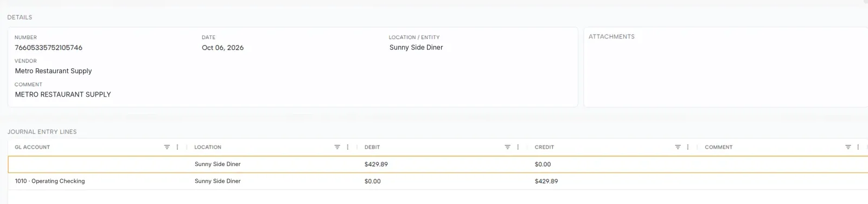Click Sunny Side Diner in first line row
This screenshot has height=204, width=868.
pos(218,164)
